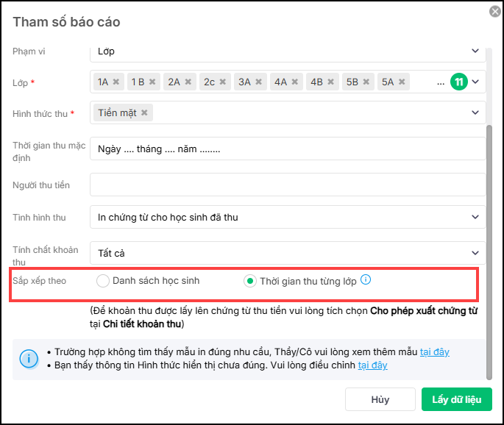Click in the Người thu tiền input field
Screen dimensions: 504x425
pyautogui.click(x=287, y=185)
